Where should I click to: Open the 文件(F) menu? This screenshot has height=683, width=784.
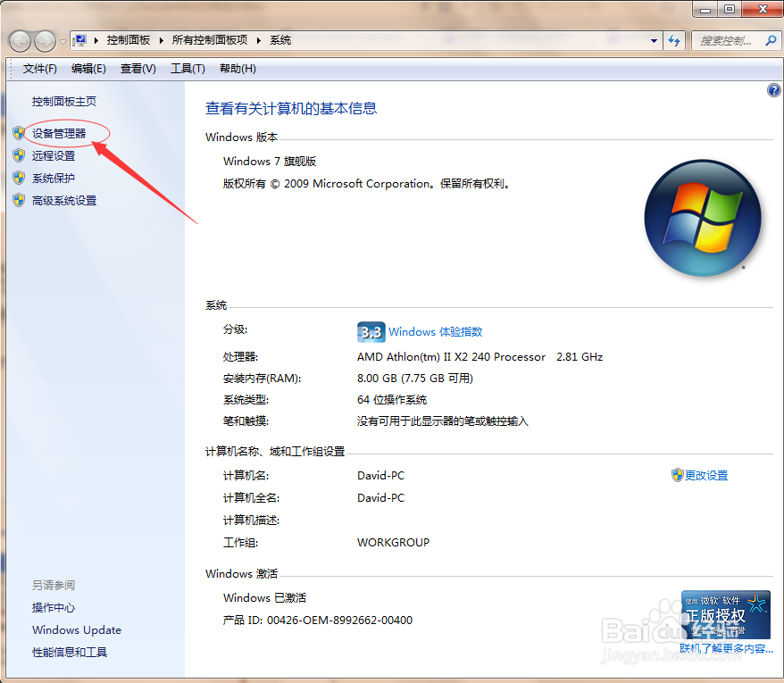pos(39,69)
